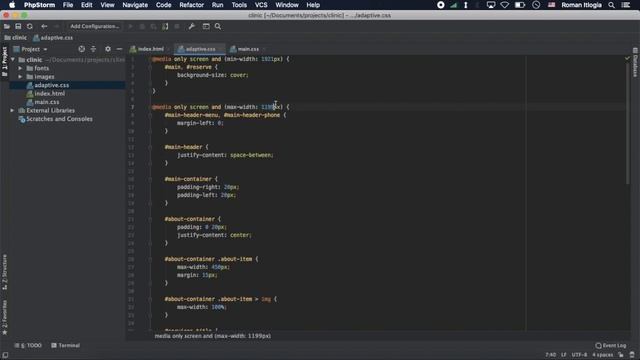
Task: Click the battery icon in menu bar
Action: coord(520,5)
